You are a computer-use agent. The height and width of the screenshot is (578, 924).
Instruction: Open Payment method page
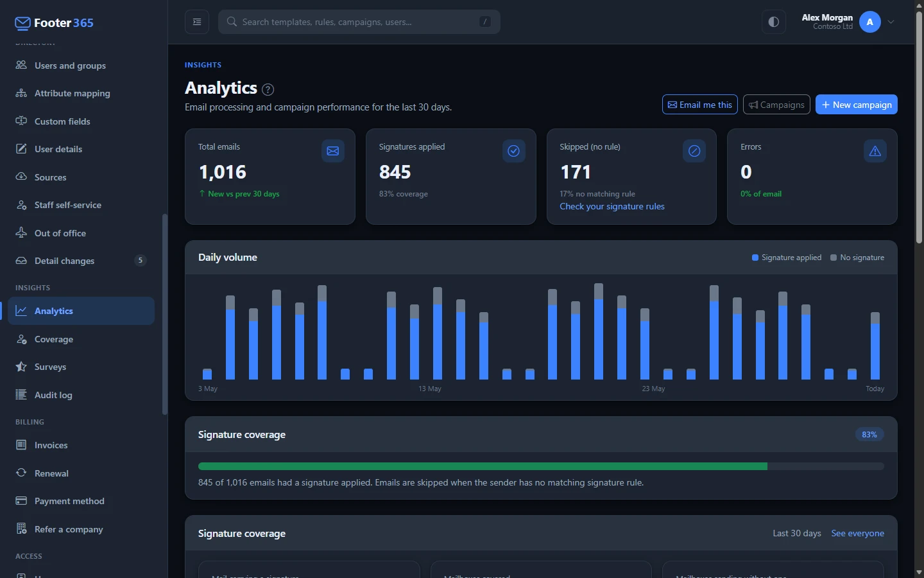click(x=81, y=501)
